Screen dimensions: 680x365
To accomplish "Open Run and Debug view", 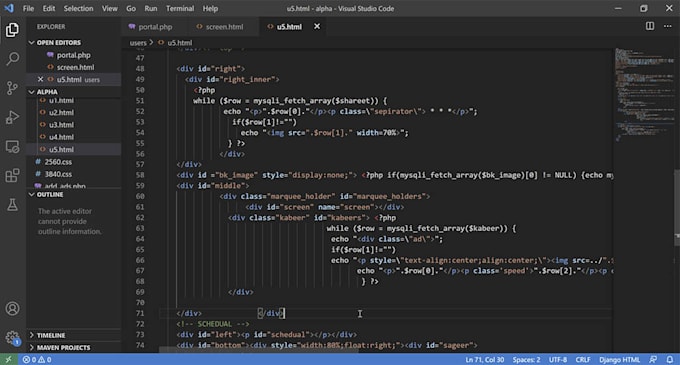I will tap(12, 117).
